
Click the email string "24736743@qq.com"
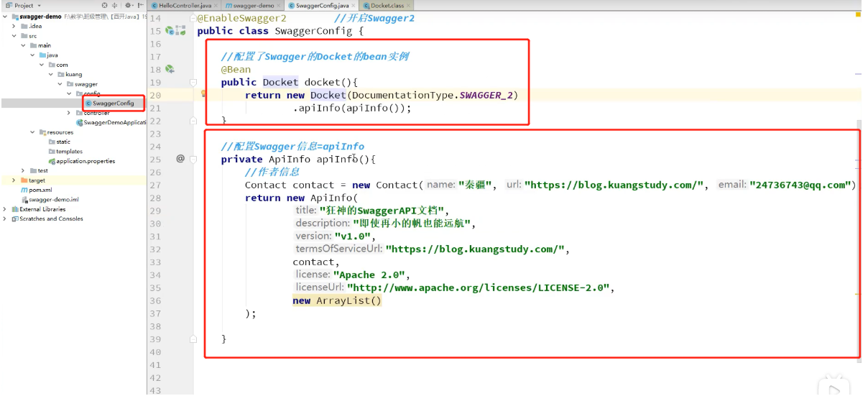(x=800, y=185)
